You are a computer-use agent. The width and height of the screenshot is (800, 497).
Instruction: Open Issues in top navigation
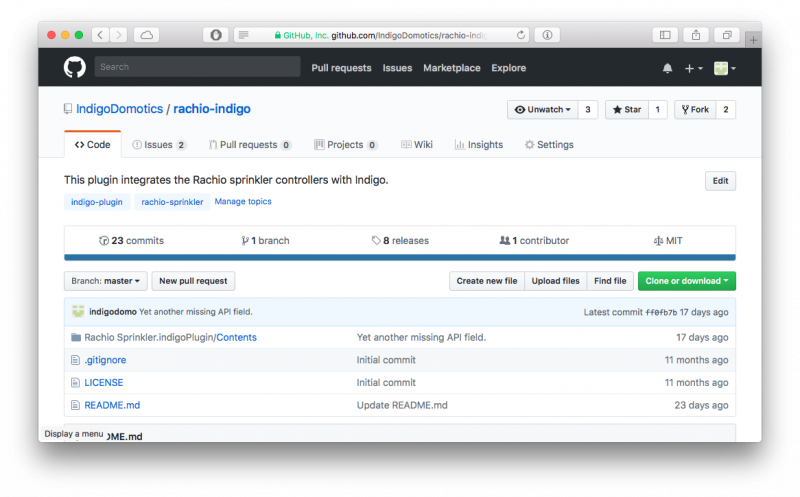(x=397, y=68)
